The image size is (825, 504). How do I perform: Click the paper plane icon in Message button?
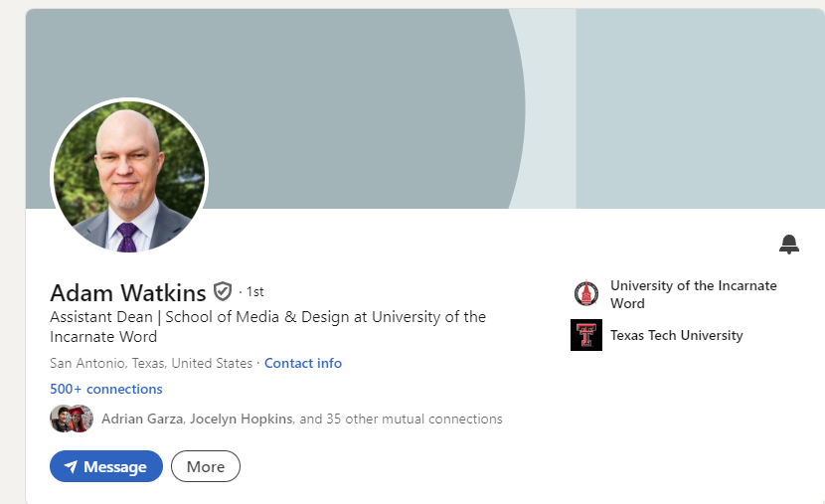(71, 466)
